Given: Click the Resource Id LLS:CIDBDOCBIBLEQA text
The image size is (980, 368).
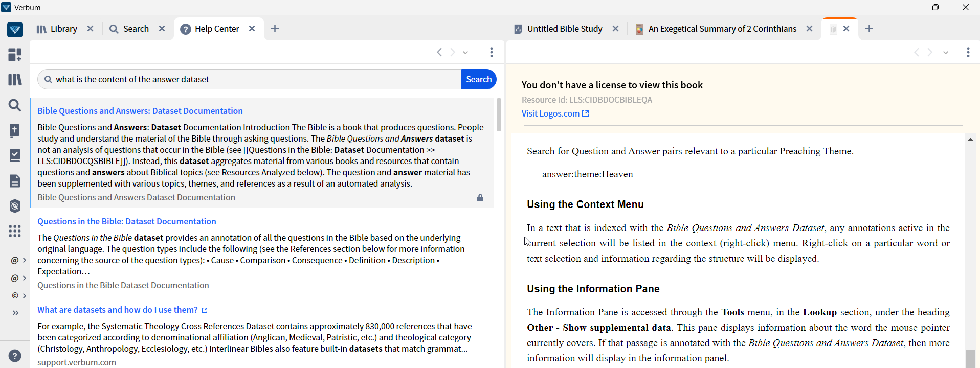Looking at the screenshot, I should click(x=587, y=100).
